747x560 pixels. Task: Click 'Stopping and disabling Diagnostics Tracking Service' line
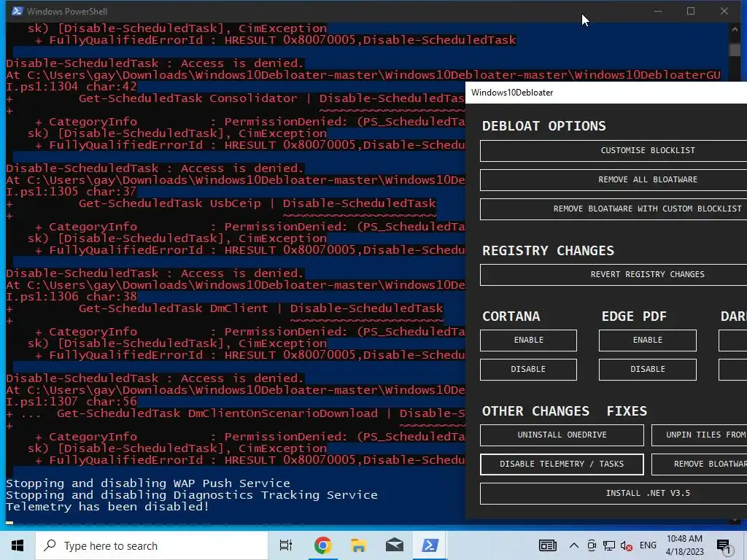(192, 495)
